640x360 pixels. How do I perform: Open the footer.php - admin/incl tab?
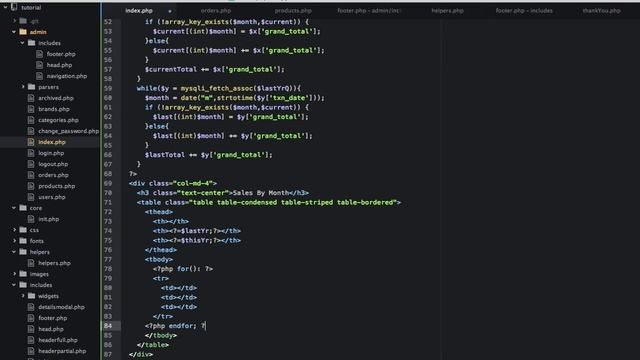click(x=369, y=11)
